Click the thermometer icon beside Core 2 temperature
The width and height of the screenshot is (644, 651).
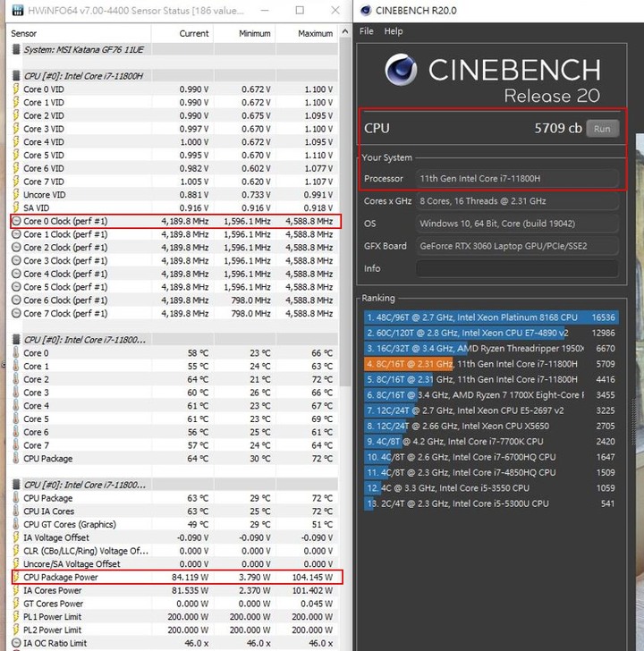[16, 379]
